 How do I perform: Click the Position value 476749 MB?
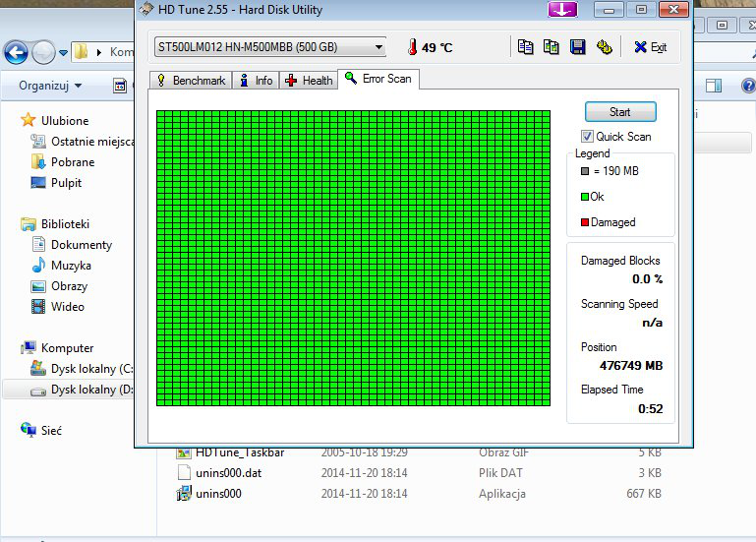coord(630,366)
